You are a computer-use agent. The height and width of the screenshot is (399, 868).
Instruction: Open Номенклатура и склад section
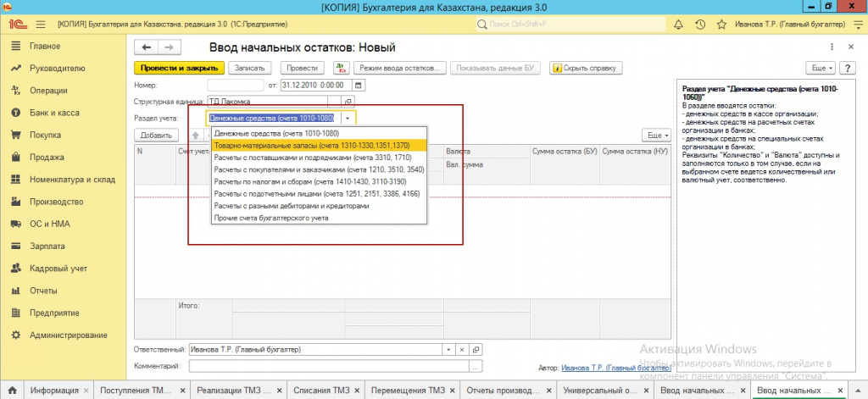coord(72,180)
